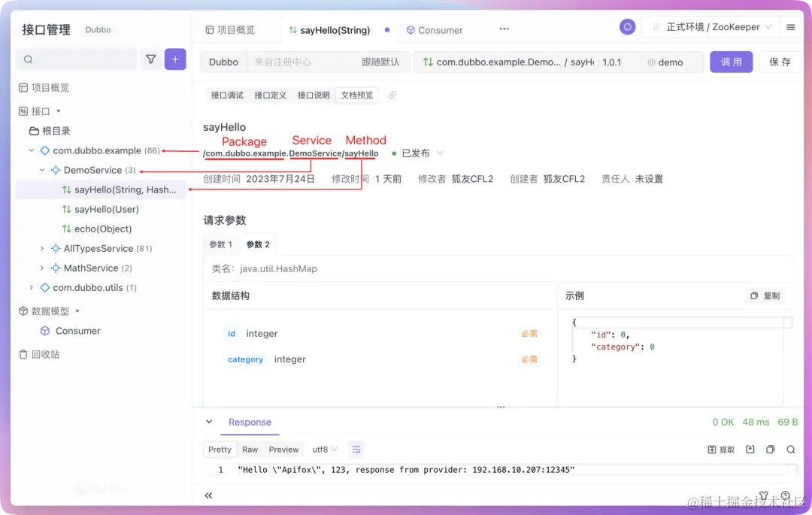Image resolution: width=812 pixels, height=515 pixels.
Task: Switch Response view to Raw
Action: (250, 449)
